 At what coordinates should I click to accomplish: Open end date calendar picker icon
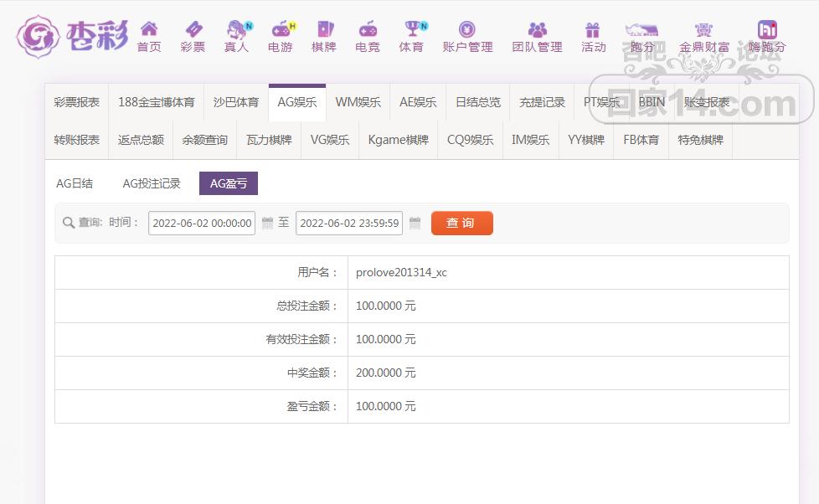(x=415, y=224)
